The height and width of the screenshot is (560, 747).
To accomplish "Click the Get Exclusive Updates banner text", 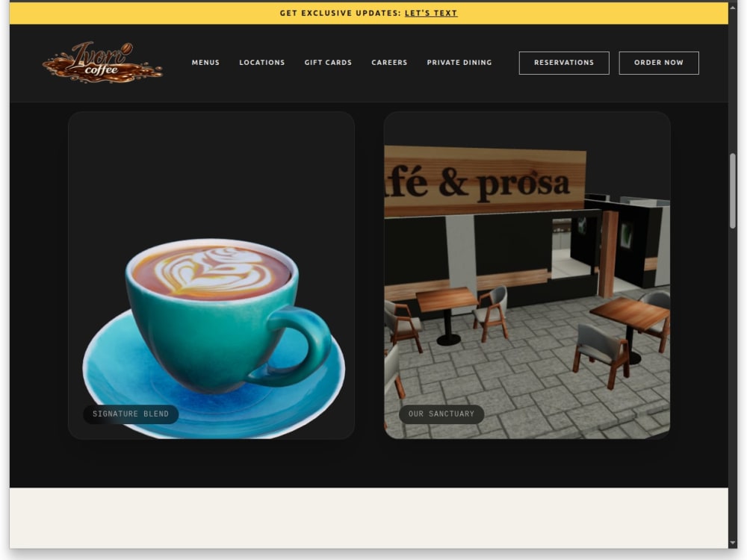I will [340, 13].
